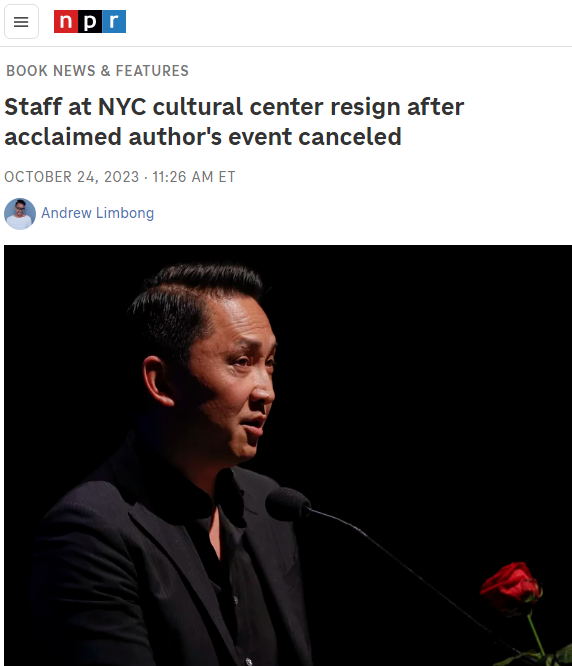572x666 pixels.
Task: Go to the NPR home logo
Action: (x=90, y=22)
